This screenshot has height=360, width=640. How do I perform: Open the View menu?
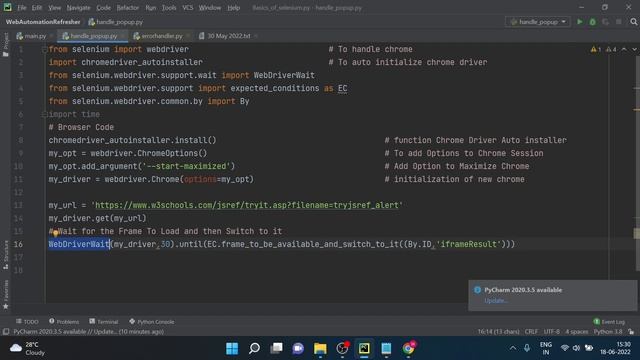54,8
